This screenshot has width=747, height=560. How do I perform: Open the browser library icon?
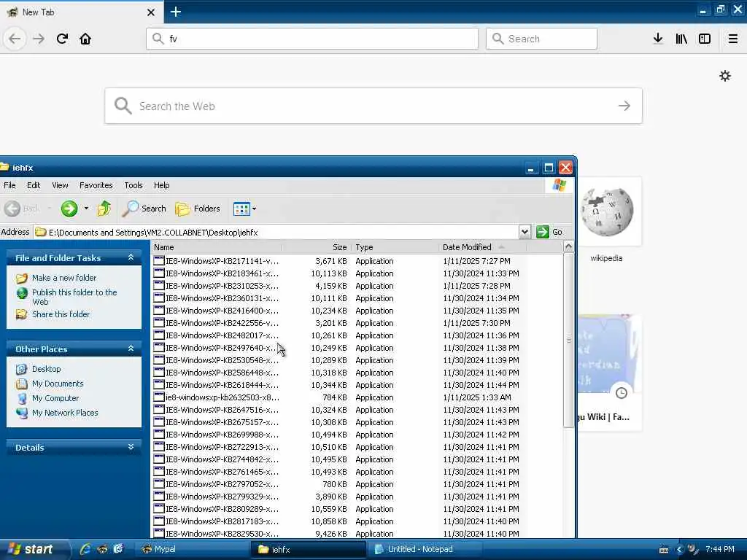(x=681, y=39)
